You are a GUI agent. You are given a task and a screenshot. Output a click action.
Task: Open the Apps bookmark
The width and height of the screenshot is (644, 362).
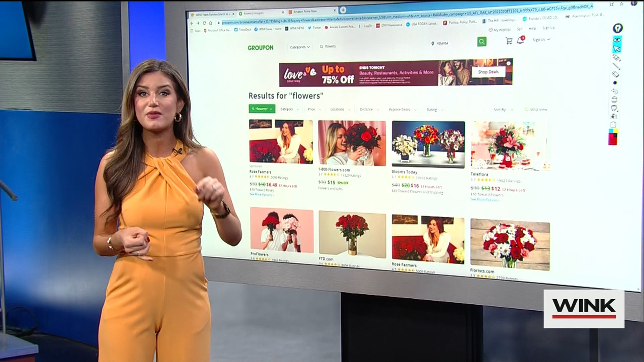(x=195, y=31)
